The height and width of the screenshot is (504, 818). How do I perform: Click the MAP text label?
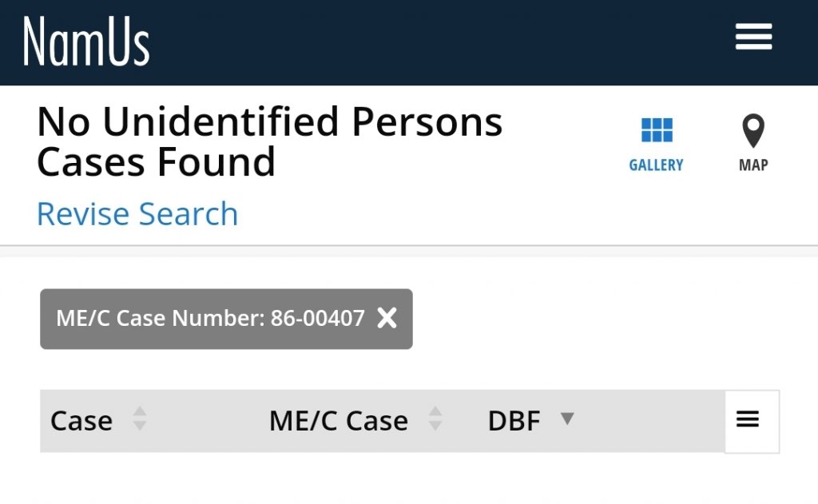(752, 165)
